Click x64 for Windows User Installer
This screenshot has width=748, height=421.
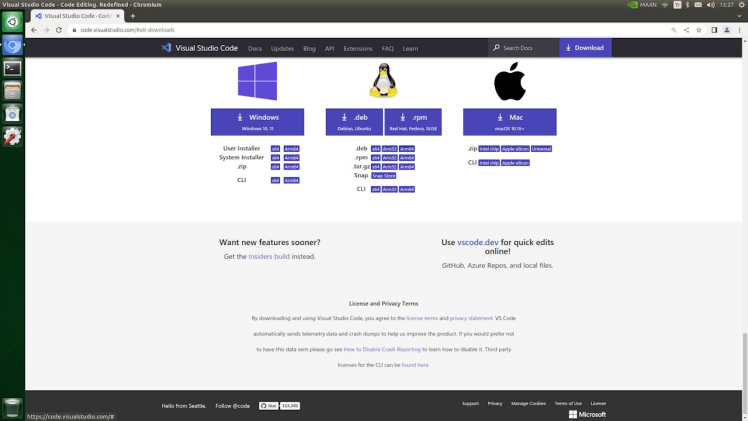(275, 149)
